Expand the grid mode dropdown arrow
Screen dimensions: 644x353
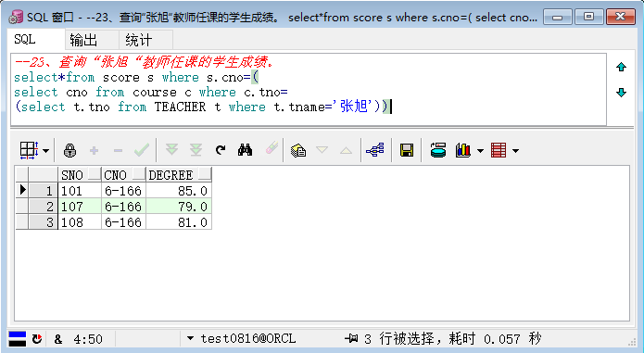coord(46,151)
